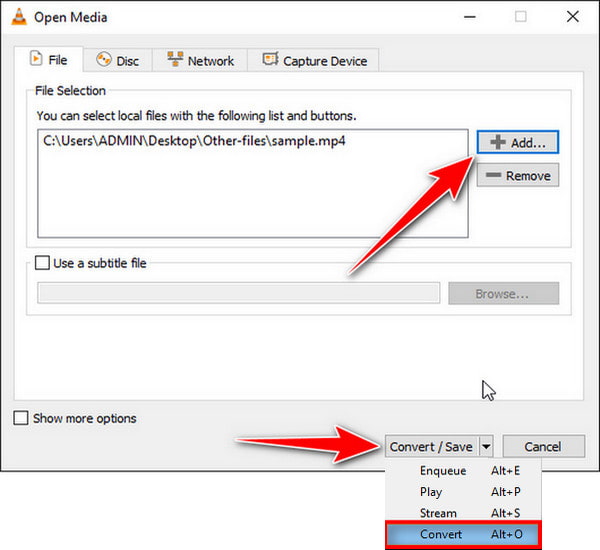Choose Play from the dropdown menu
This screenshot has width=600, height=550.
463,492
